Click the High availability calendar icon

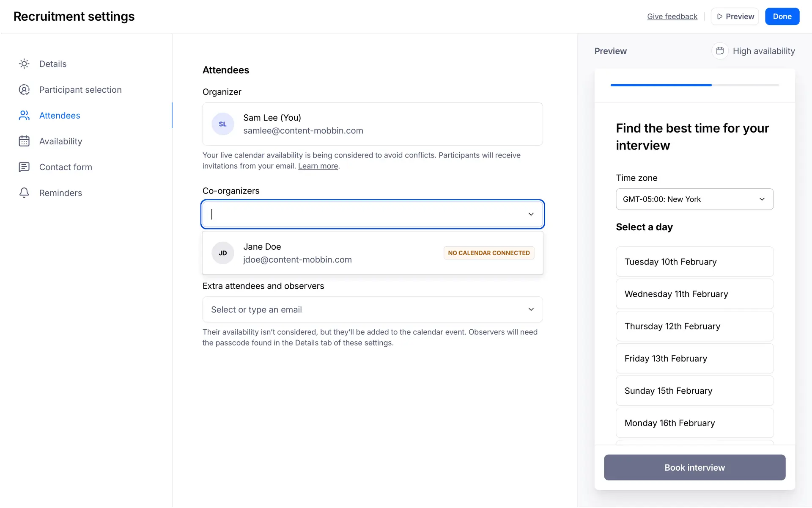tap(720, 51)
